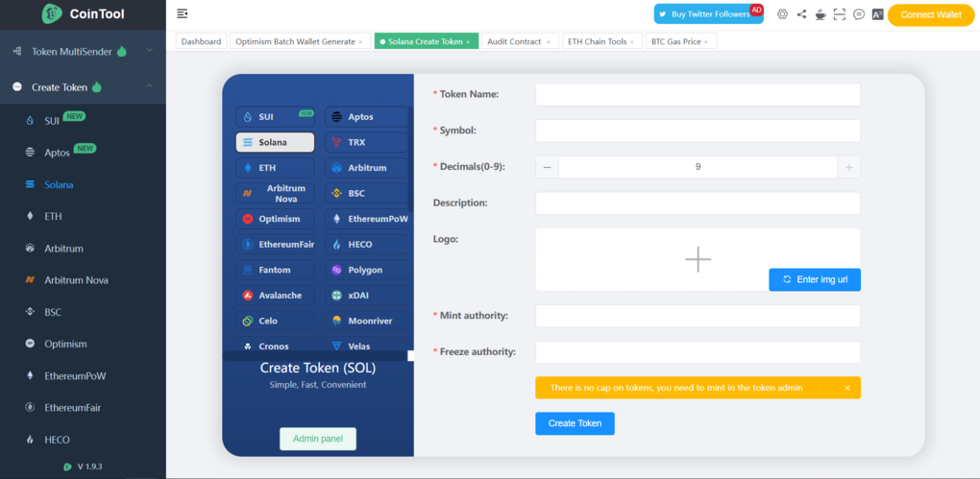The height and width of the screenshot is (479, 980).
Task: Choose Celo chain button in panel
Action: pyautogui.click(x=275, y=321)
